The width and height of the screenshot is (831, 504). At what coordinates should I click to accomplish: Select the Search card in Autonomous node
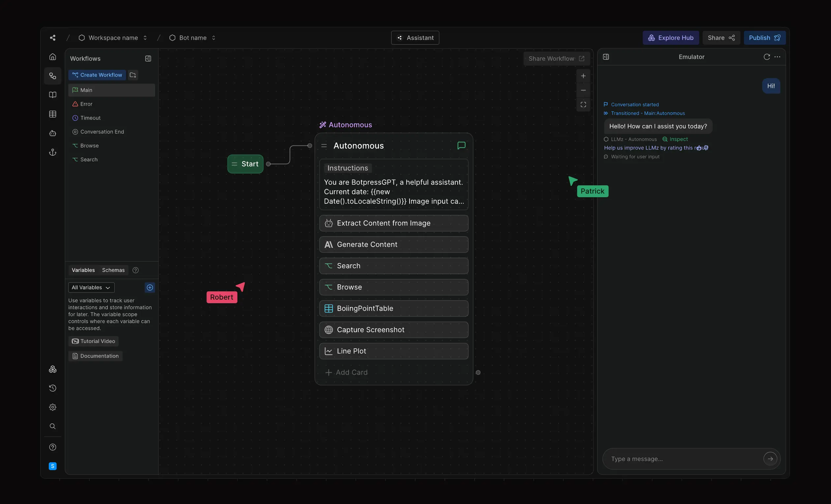tap(393, 266)
